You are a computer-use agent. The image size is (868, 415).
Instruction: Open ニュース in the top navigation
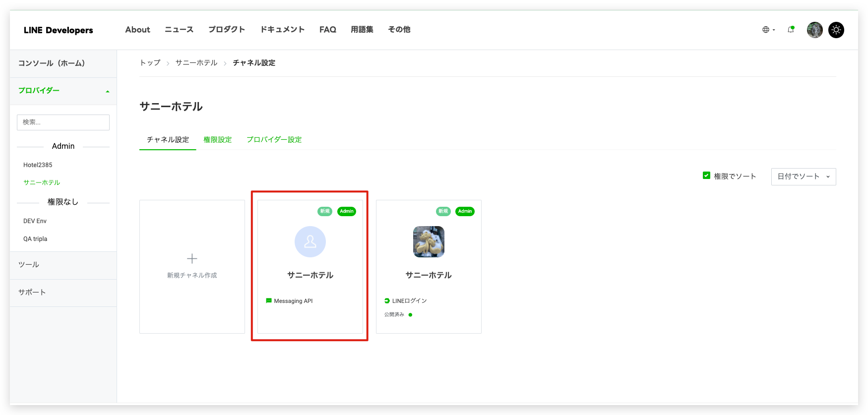tap(179, 30)
